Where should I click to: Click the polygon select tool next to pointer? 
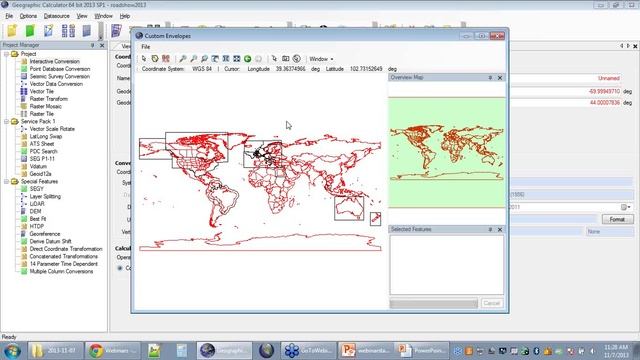tap(155, 59)
